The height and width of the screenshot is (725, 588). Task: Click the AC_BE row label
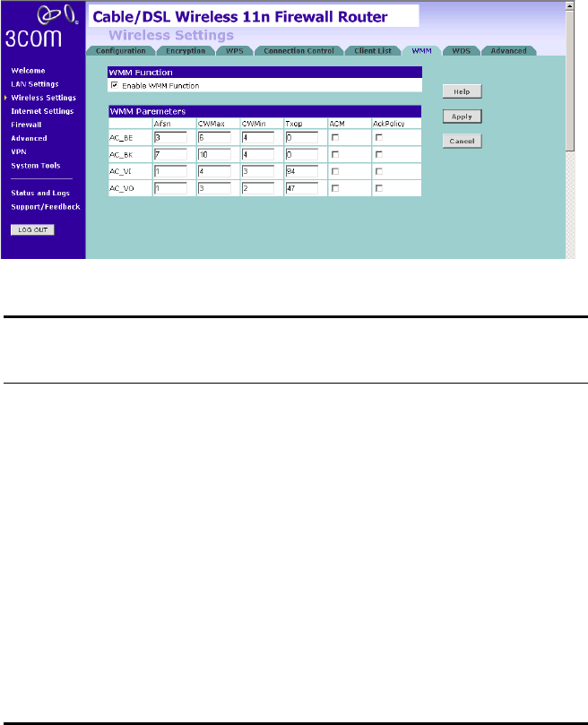121,138
